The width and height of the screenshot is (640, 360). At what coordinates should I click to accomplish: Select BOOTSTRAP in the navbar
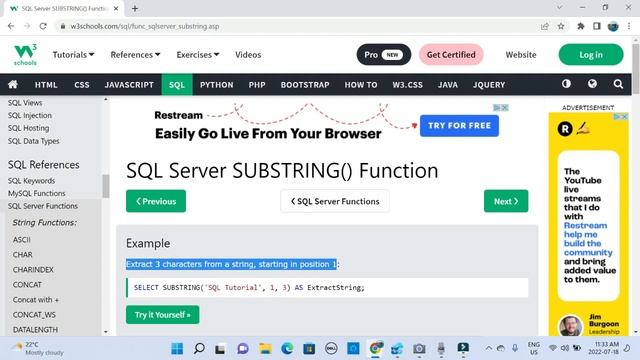point(305,84)
